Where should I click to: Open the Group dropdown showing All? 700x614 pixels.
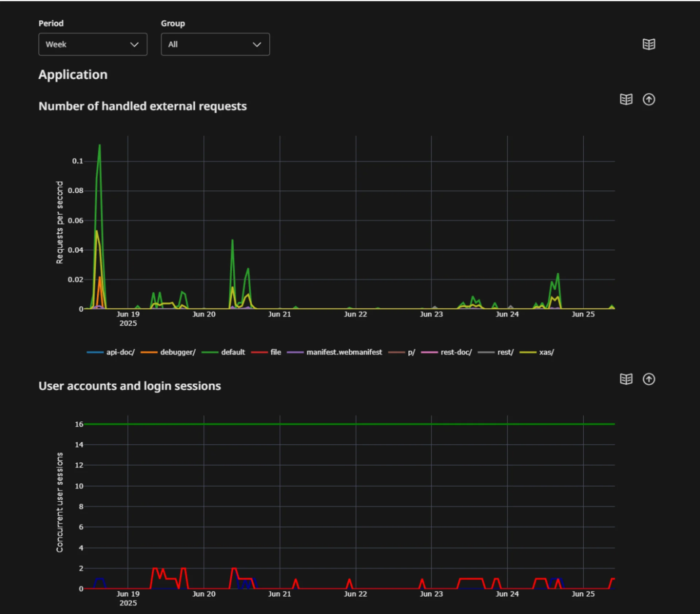pos(215,44)
